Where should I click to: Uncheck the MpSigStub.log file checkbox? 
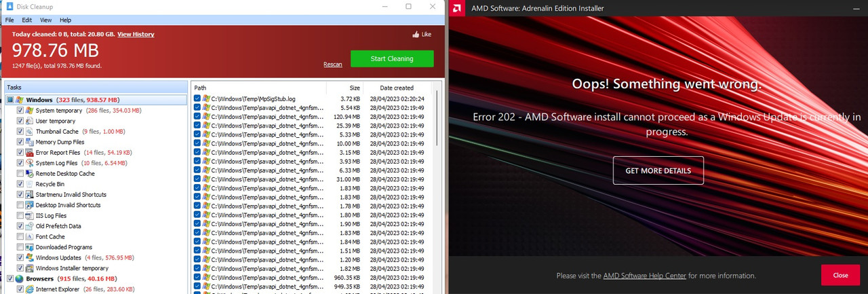(x=197, y=99)
